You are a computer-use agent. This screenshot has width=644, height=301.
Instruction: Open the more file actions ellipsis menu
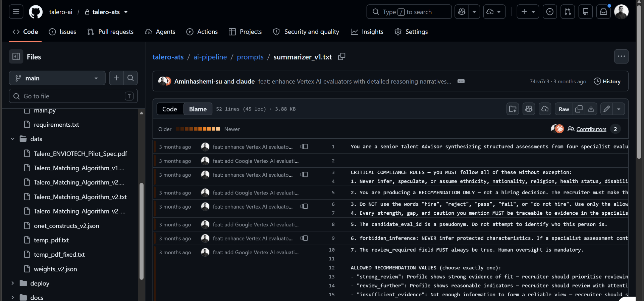621,56
